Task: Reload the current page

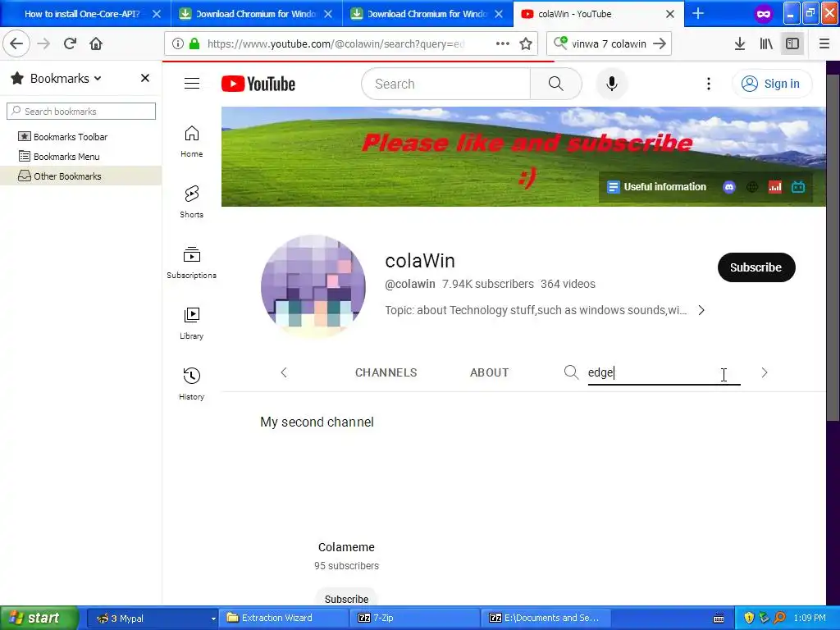Action: (x=70, y=43)
